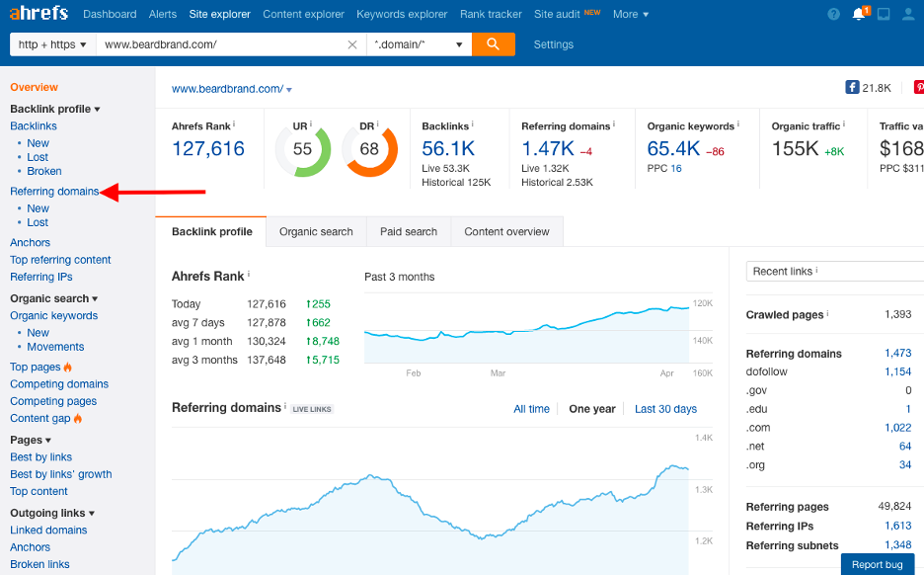Click the Report bug button
Viewport: 924px width, 575px height.
tap(877, 564)
